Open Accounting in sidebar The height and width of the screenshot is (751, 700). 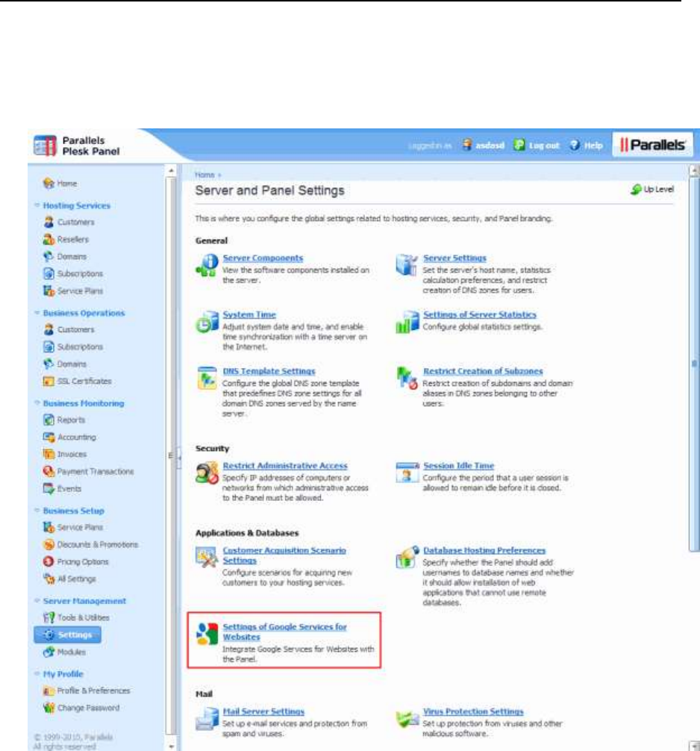pyautogui.click(x=77, y=437)
